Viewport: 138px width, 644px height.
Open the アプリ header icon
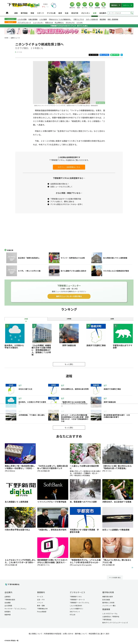[91, 5]
